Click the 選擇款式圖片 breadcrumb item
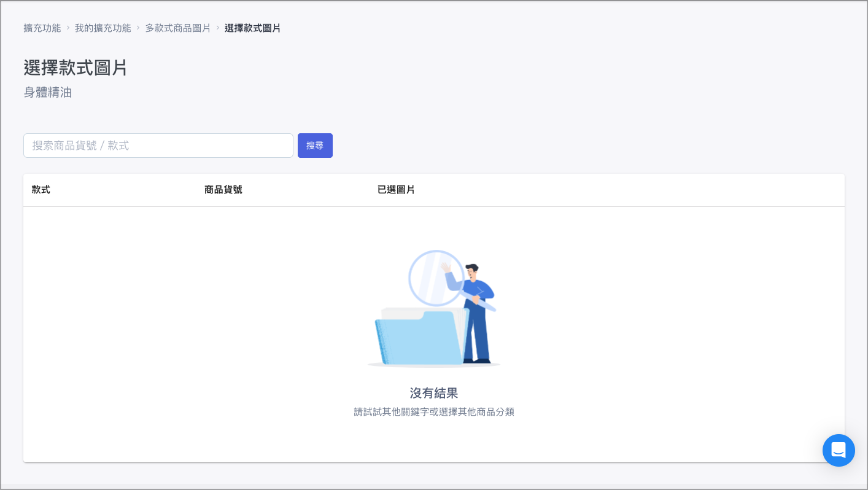 pos(253,28)
